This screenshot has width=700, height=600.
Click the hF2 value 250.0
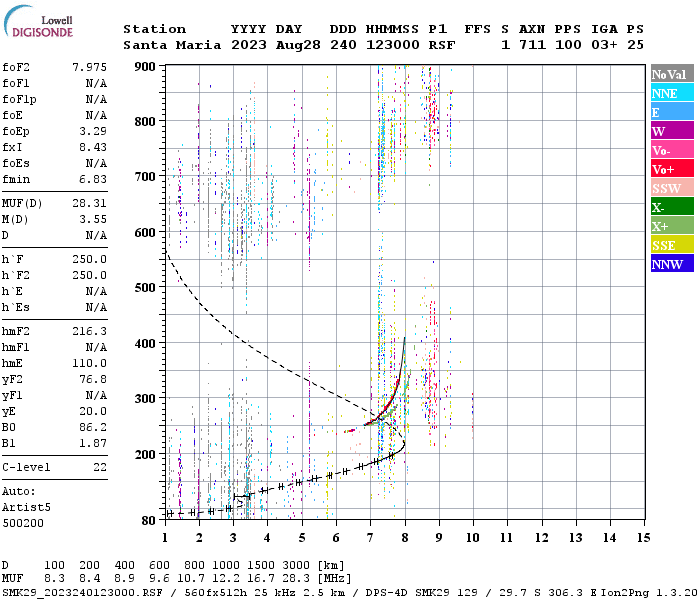(x=90, y=275)
